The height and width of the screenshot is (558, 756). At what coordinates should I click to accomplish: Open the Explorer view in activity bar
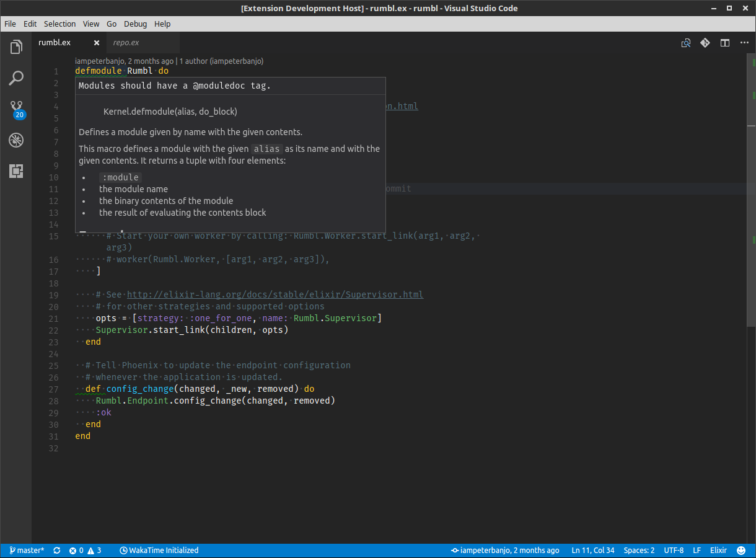tap(16, 47)
